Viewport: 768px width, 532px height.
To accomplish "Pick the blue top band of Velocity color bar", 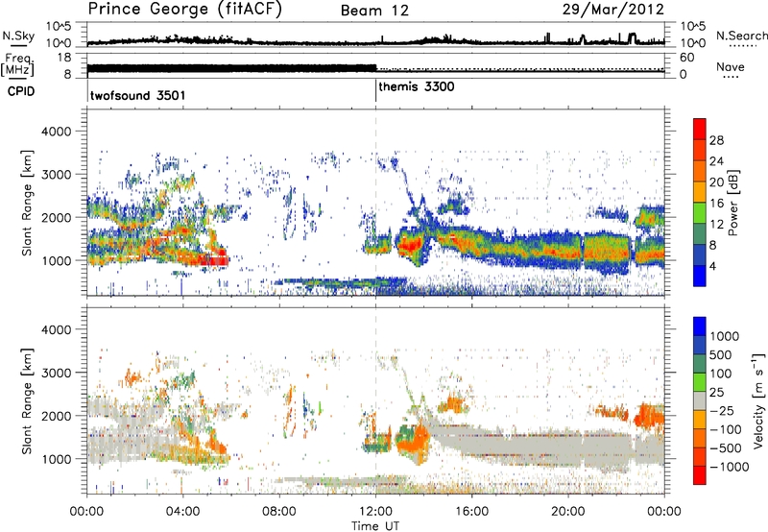I will click(700, 326).
